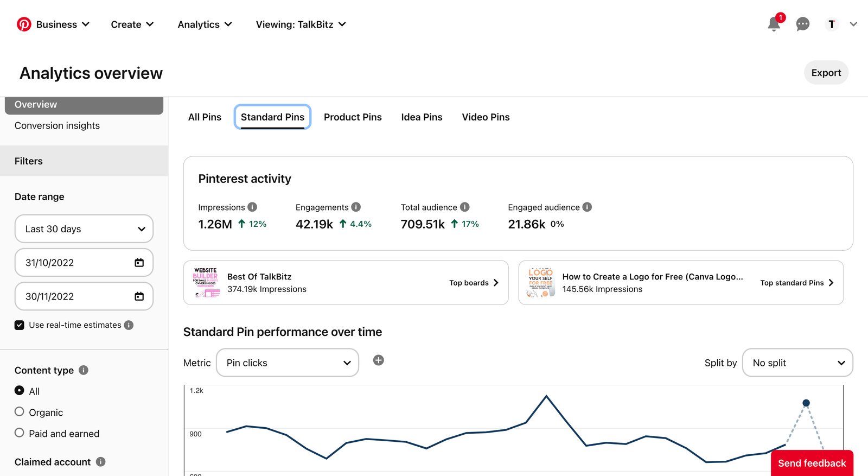Image resolution: width=868 pixels, height=476 pixels.
Task: Click the Export button
Action: (826, 73)
